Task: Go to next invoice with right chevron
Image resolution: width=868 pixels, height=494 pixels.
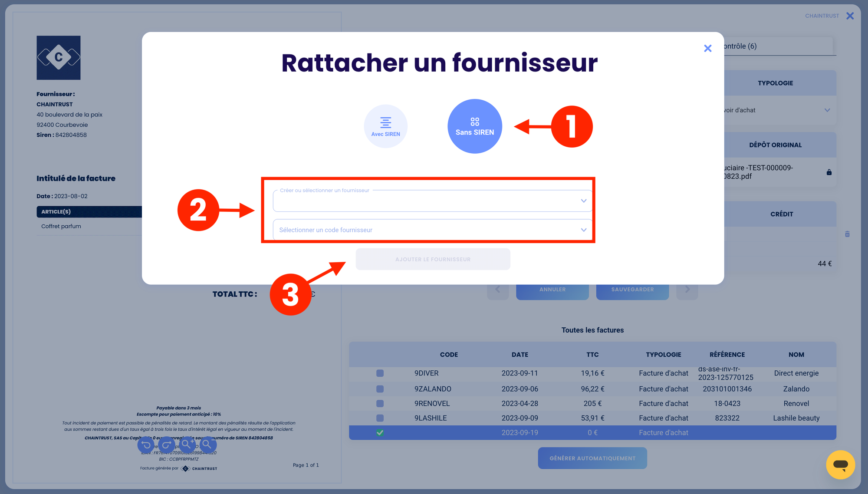Action: tap(687, 290)
